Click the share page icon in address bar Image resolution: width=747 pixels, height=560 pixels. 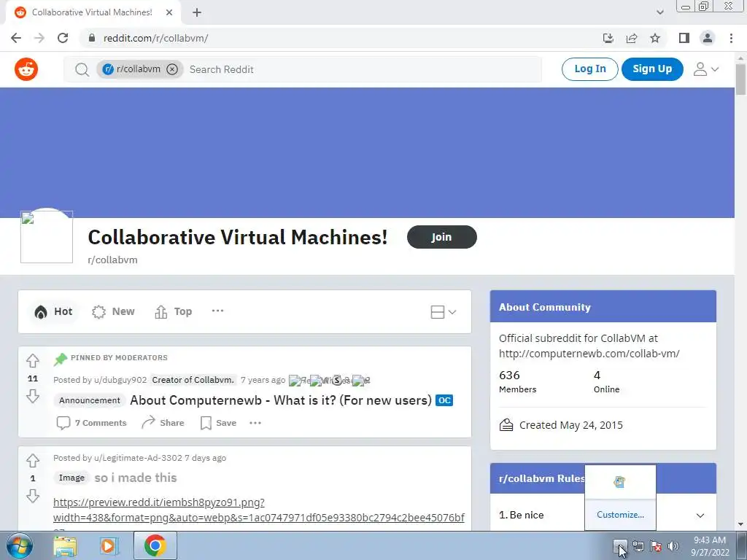(x=632, y=38)
